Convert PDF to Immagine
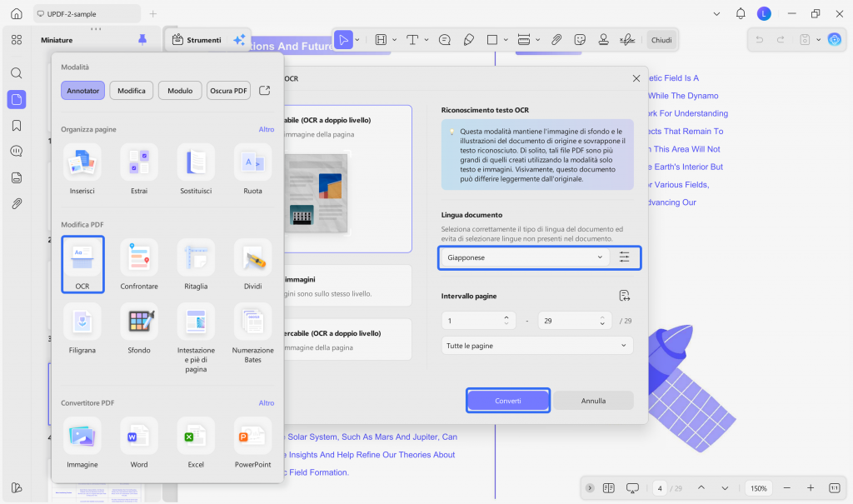This screenshot has width=853, height=504. coord(82,442)
